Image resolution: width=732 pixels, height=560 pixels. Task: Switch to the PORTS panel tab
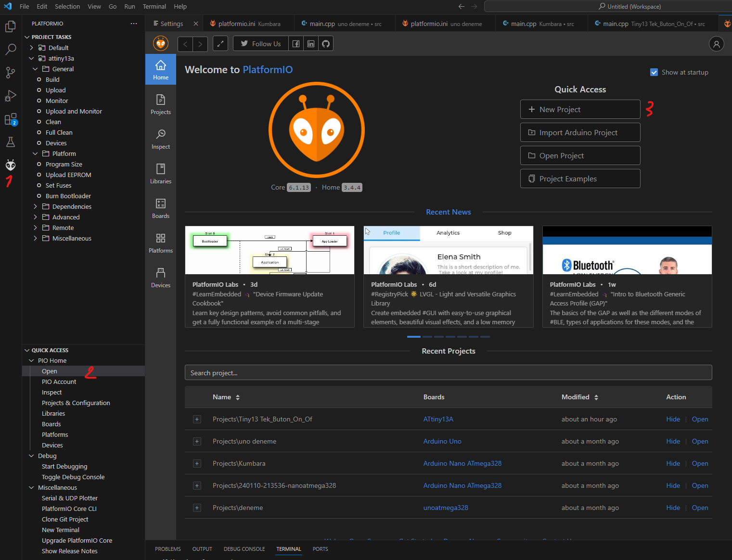coord(321,549)
